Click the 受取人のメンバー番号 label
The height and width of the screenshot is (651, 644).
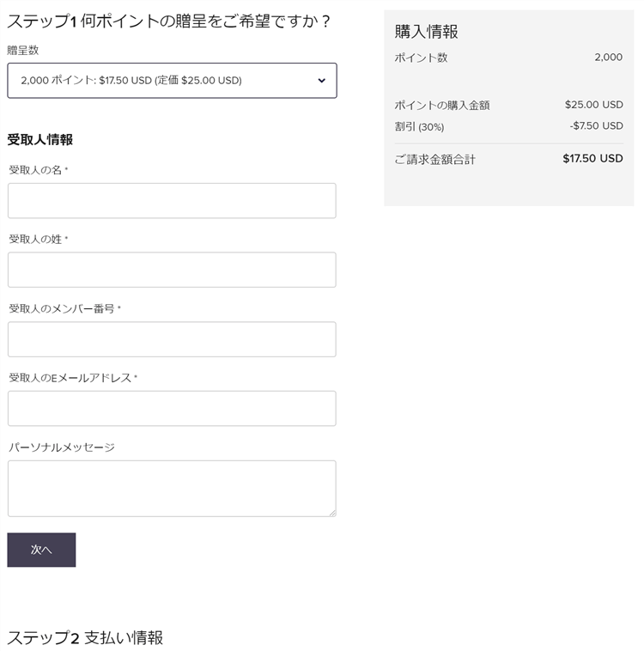(x=62, y=308)
